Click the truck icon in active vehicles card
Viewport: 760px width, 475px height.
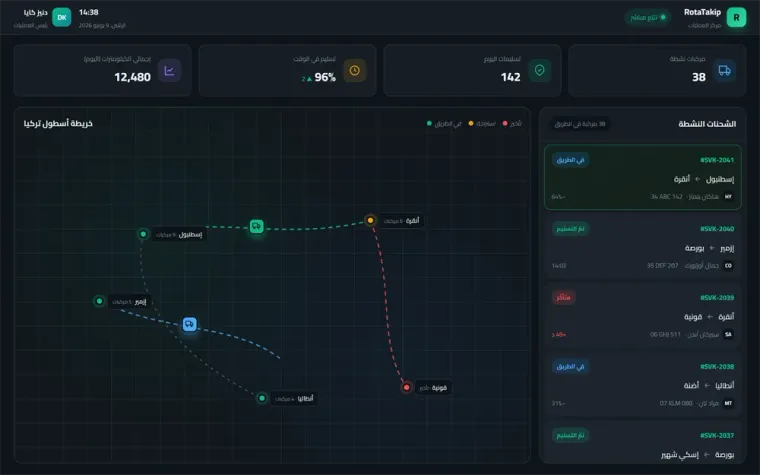pos(724,71)
